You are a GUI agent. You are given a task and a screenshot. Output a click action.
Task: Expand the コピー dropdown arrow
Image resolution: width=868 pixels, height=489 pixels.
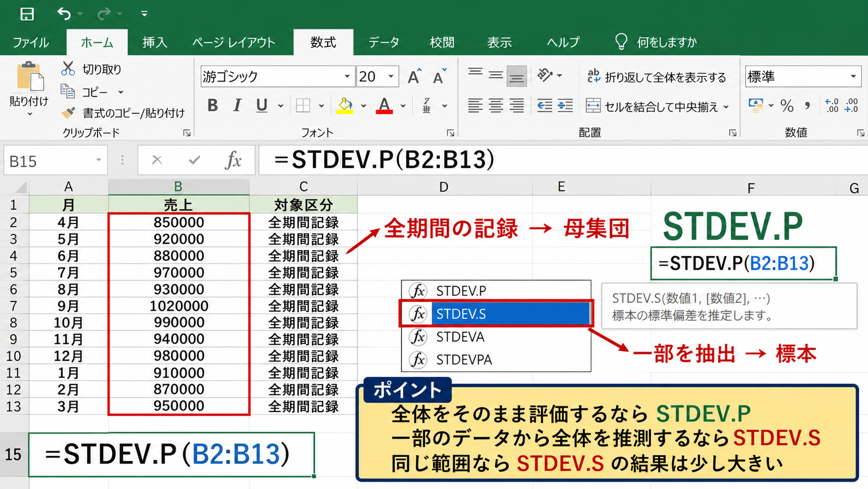coord(121,92)
